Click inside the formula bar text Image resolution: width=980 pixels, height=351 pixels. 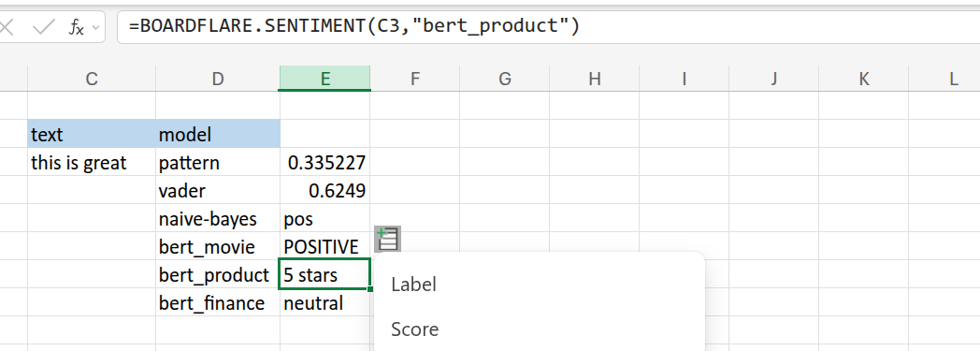pos(354,26)
